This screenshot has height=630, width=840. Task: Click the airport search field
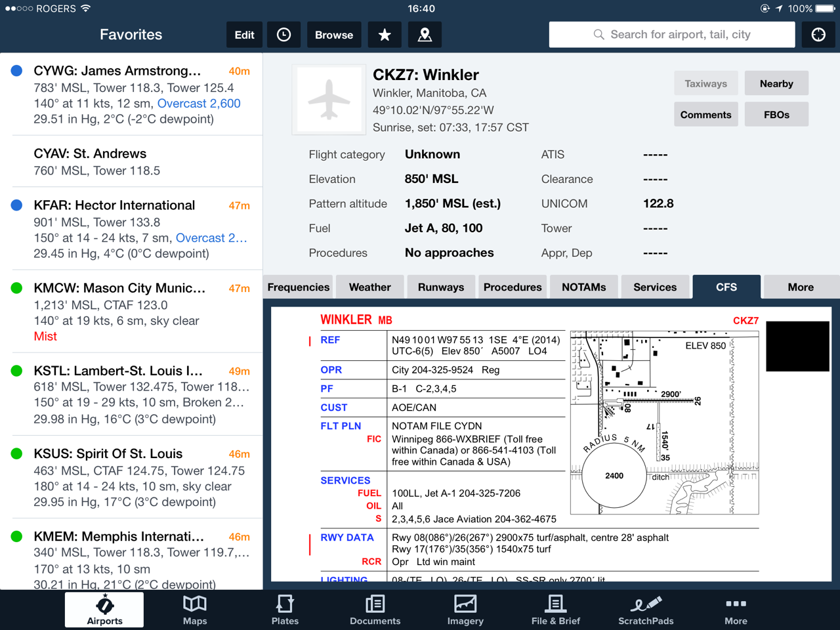click(x=672, y=35)
